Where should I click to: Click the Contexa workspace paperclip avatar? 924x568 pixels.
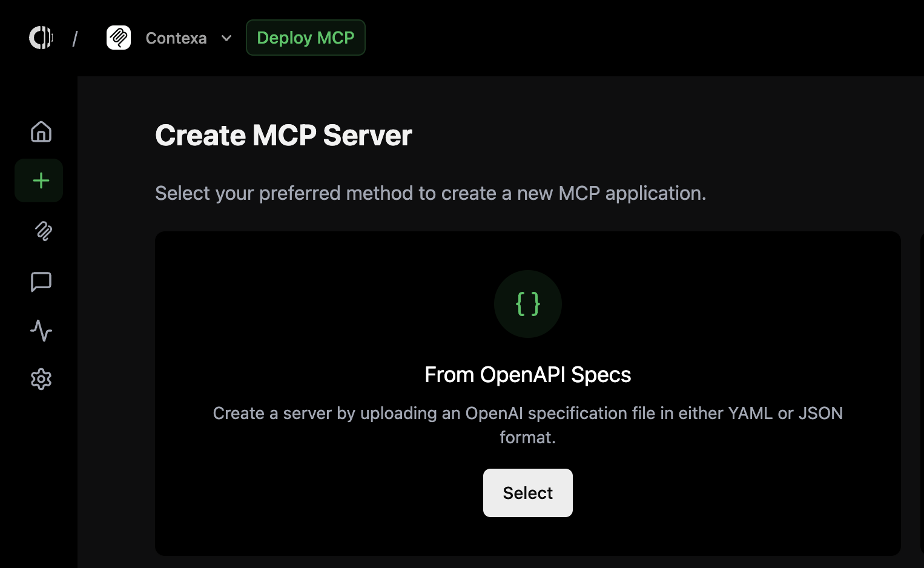[119, 38]
